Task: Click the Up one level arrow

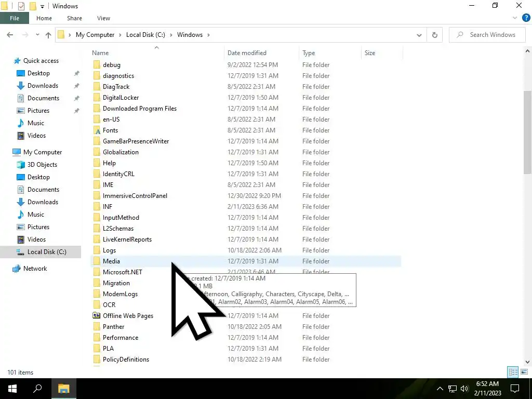Action: pos(48,35)
